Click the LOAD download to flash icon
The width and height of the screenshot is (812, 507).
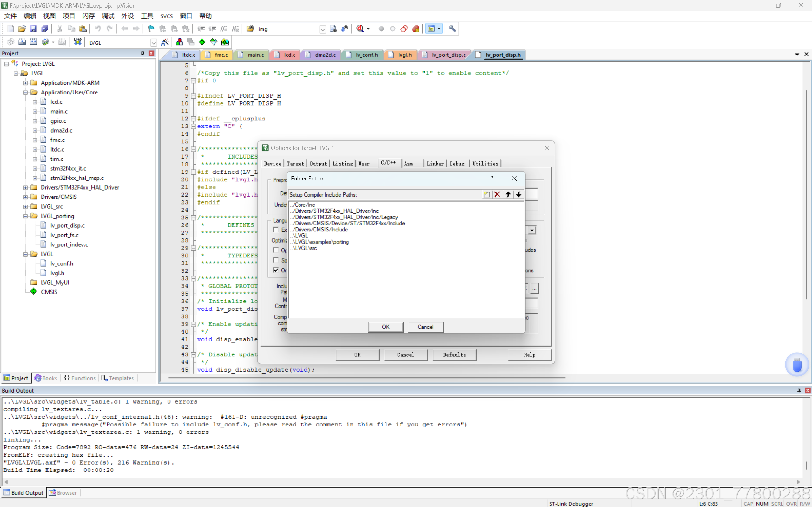[x=77, y=42]
